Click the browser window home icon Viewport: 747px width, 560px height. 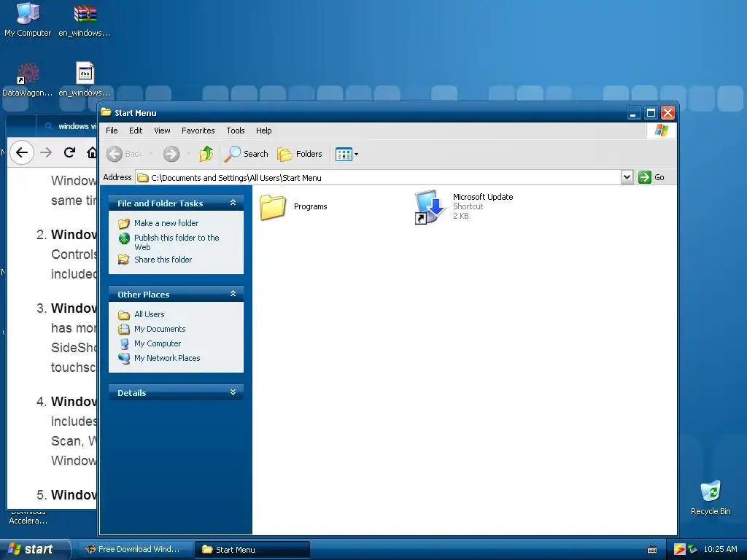tap(91, 152)
